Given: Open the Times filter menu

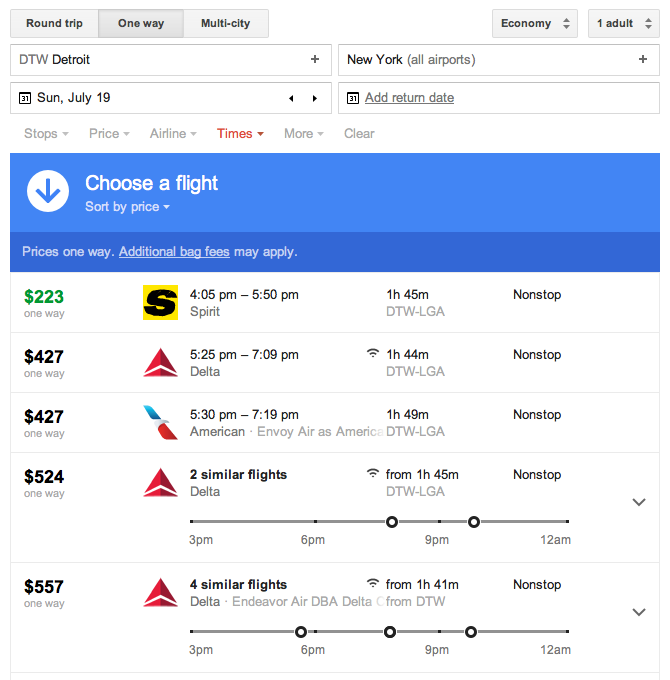Looking at the screenshot, I should [240, 134].
